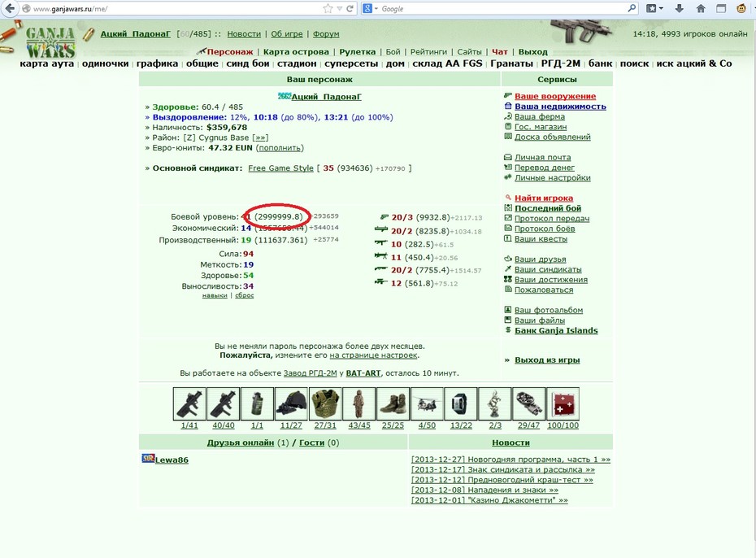This screenshot has height=558, width=756.
Task: Click навыки link under stats
Action: coord(215,295)
